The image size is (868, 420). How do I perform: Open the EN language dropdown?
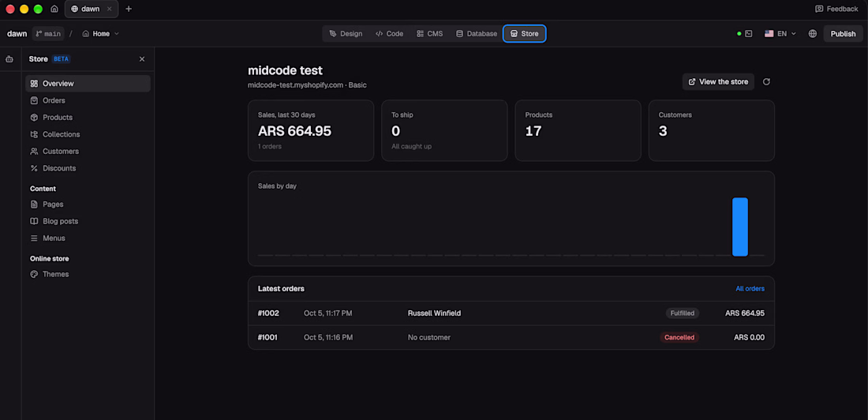(780, 34)
